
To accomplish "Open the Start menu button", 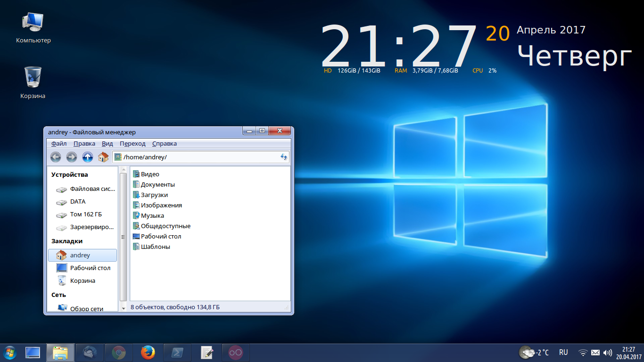I will point(9,353).
